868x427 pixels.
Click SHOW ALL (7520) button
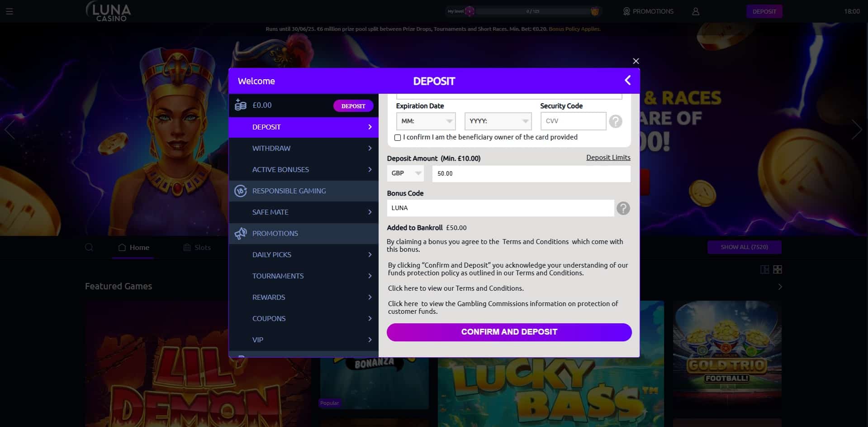[744, 247]
